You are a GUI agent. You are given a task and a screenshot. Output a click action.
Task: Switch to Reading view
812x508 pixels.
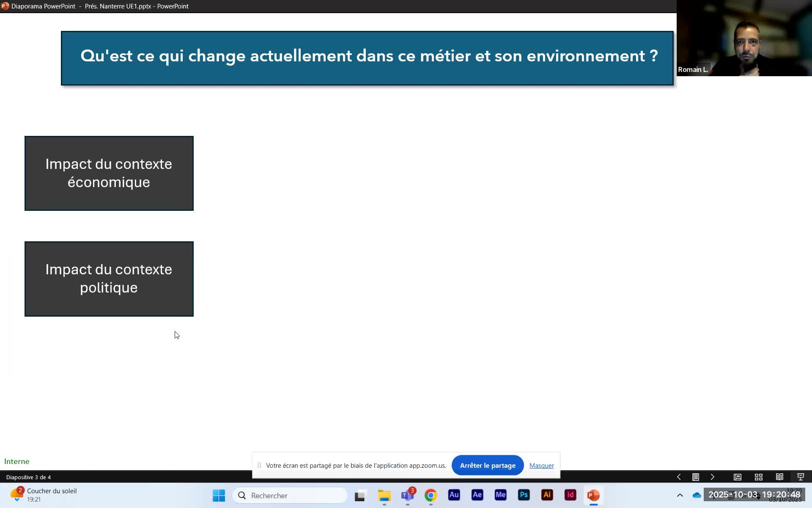tap(779, 477)
